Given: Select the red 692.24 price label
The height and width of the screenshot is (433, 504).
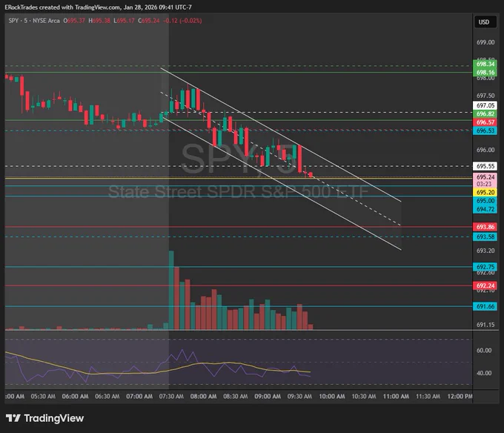Looking at the screenshot, I should click(x=485, y=285).
